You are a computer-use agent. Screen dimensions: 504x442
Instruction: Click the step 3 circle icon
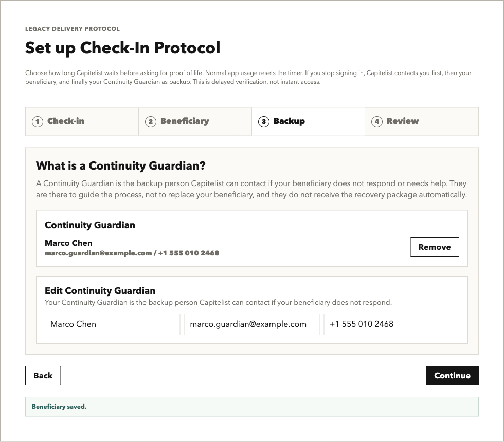click(x=264, y=122)
